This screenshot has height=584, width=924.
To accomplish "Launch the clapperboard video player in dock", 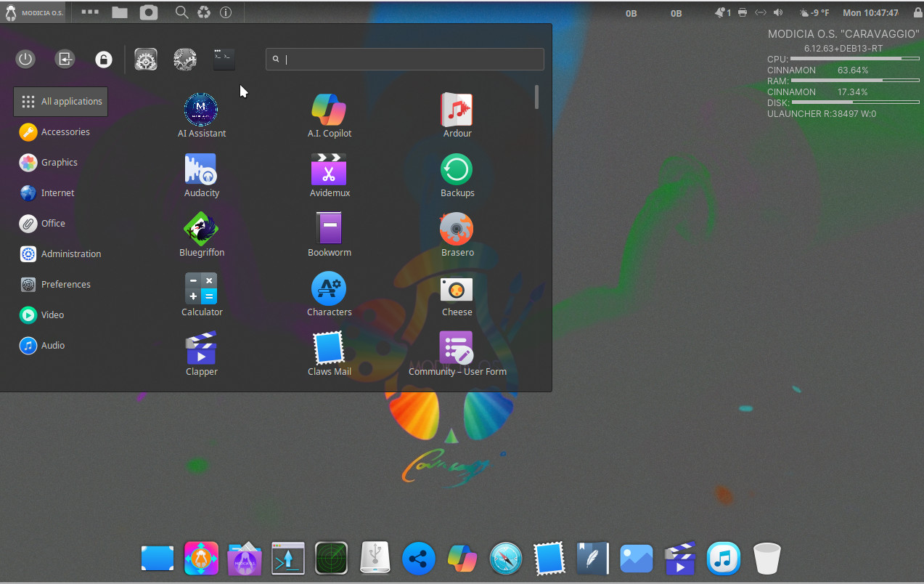I will pyautogui.click(x=680, y=559).
